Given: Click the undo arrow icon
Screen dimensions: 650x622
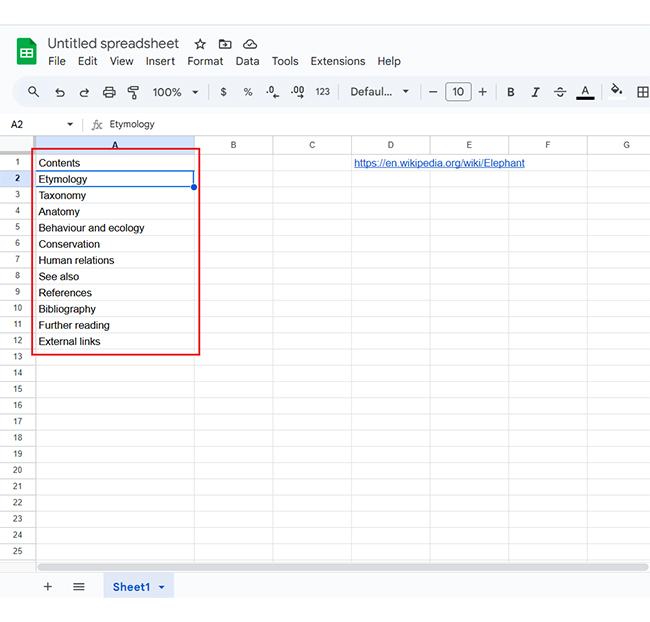Looking at the screenshot, I should 60,92.
